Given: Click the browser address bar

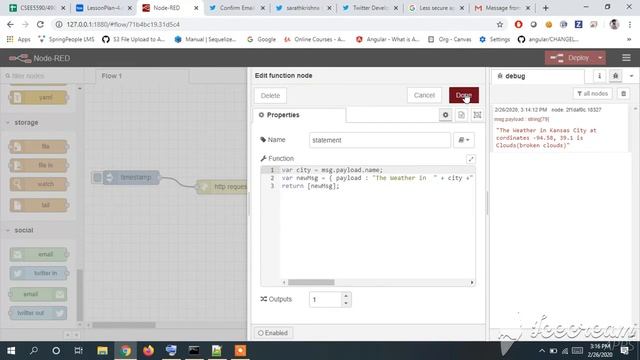Looking at the screenshot, I should [278, 24].
